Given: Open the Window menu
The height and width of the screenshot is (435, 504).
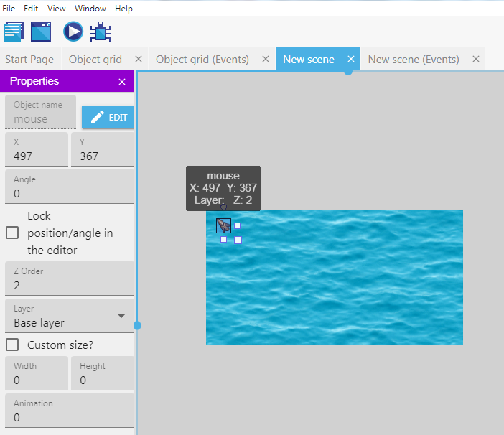Looking at the screenshot, I should [x=90, y=9].
